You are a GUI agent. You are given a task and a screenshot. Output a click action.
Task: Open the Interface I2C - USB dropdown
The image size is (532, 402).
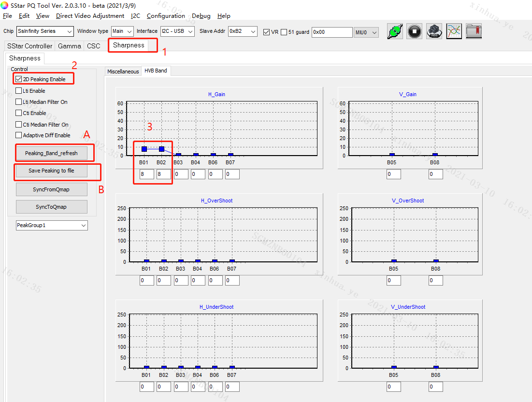(x=177, y=31)
